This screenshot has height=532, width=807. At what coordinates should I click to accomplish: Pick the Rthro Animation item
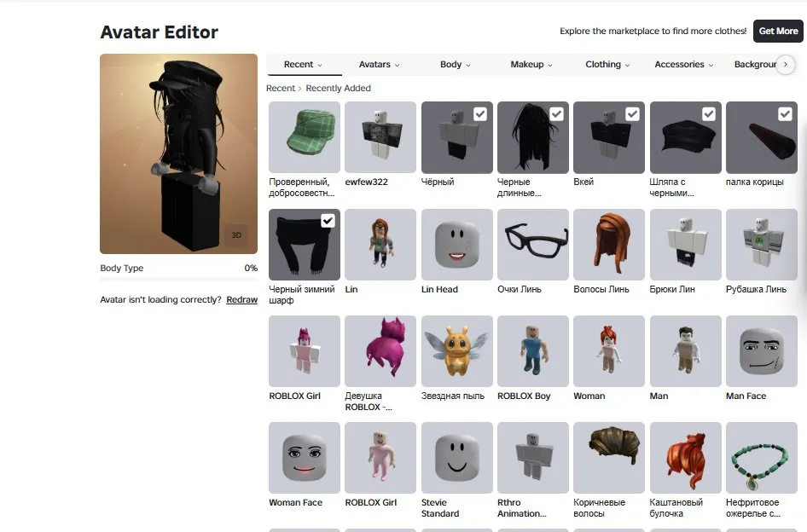point(533,458)
